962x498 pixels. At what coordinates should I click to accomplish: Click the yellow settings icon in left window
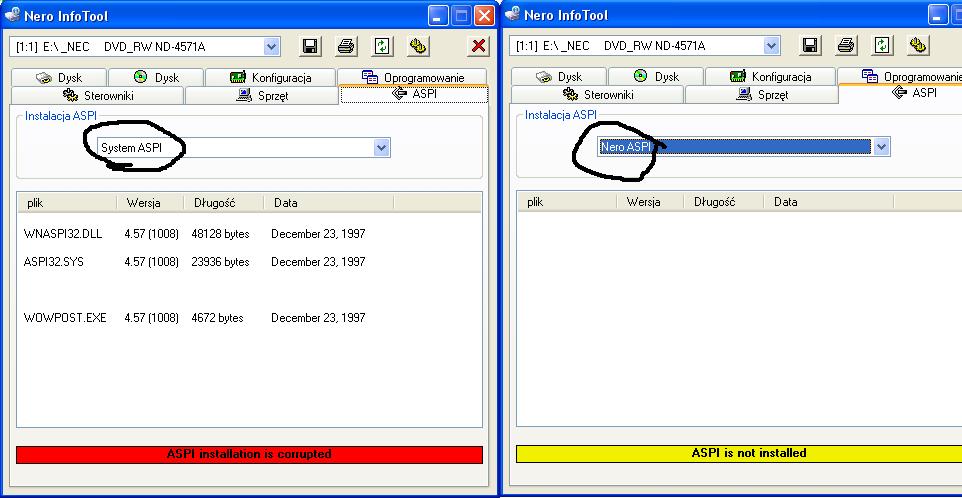tap(418, 46)
